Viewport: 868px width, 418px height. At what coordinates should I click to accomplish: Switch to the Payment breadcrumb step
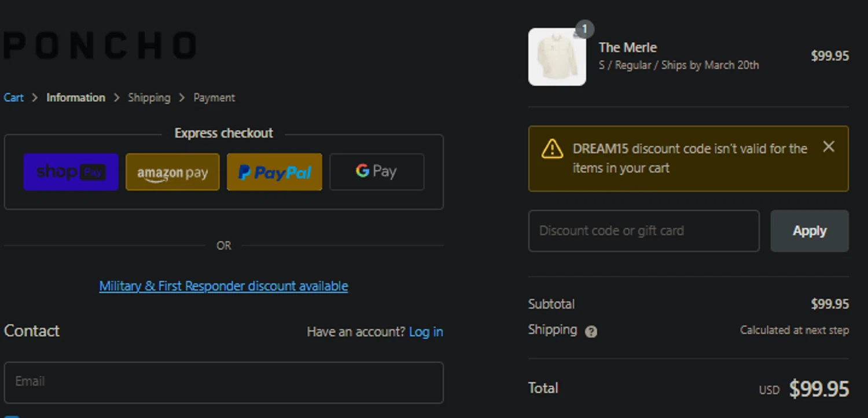tap(214, 98)
